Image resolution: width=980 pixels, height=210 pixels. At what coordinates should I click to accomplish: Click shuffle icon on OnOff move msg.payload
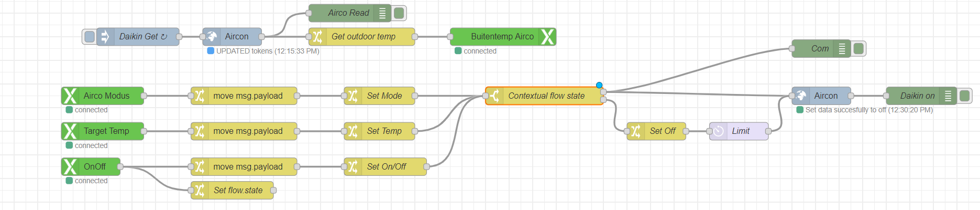click(x=199, y=167)
